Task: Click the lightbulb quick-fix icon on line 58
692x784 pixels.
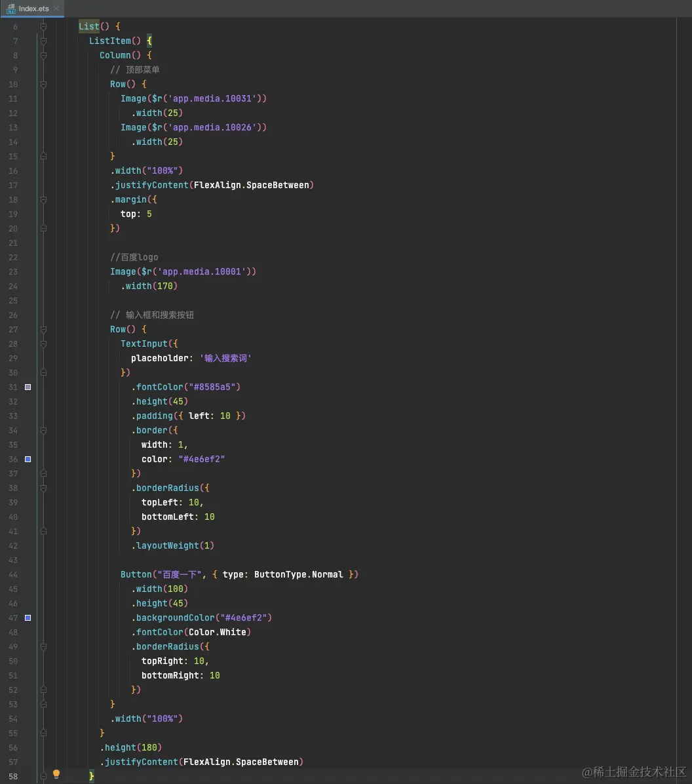Action: click(x=56, y=775)
